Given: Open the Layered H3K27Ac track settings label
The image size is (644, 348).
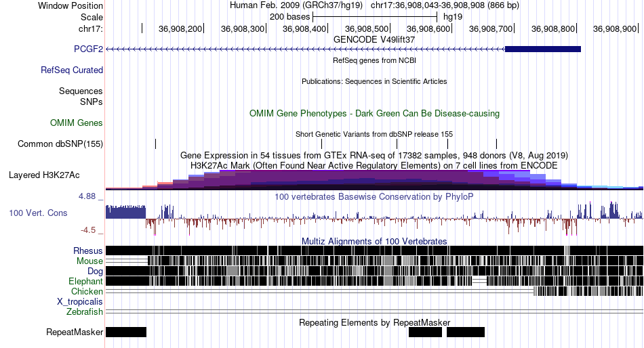Looking at the screenshot, I should 44,175.
